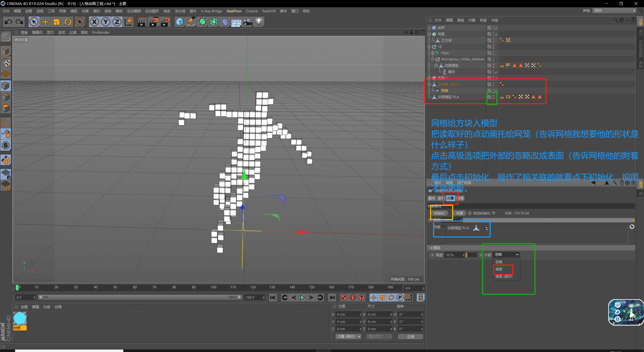Collapse the 高级 section arrow
Viewport: 644px width, 352px height.
(431, 248)
